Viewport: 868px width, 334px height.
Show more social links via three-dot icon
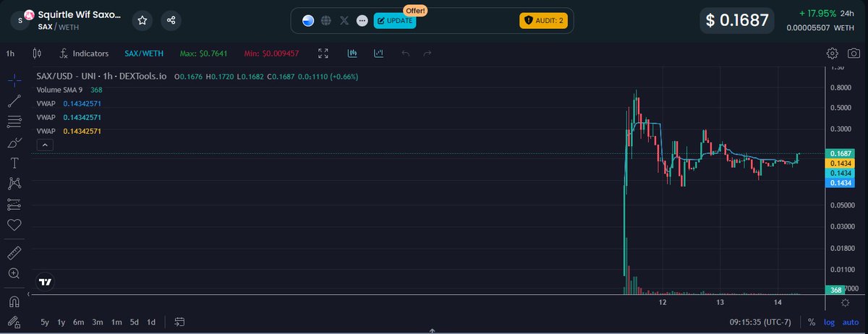point(362,21)
